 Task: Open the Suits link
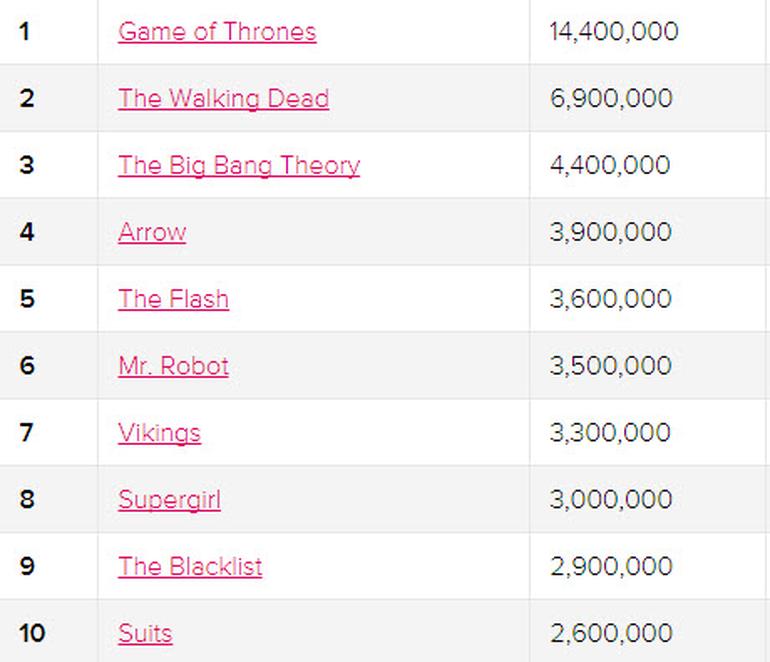pos(145,634)
